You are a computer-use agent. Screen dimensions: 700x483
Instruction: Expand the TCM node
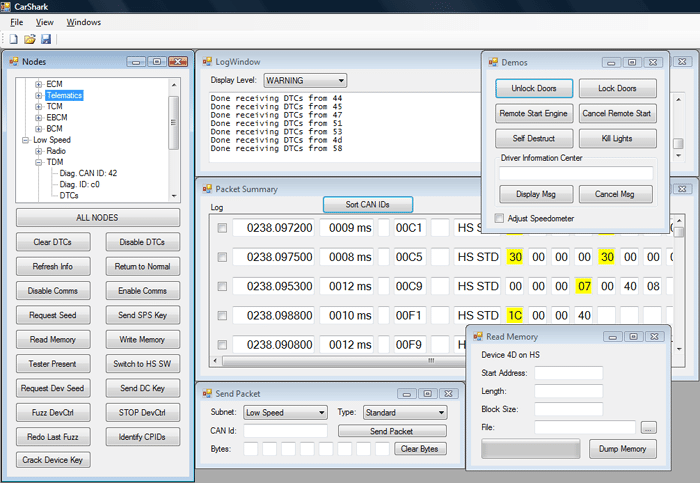point(39,106)
